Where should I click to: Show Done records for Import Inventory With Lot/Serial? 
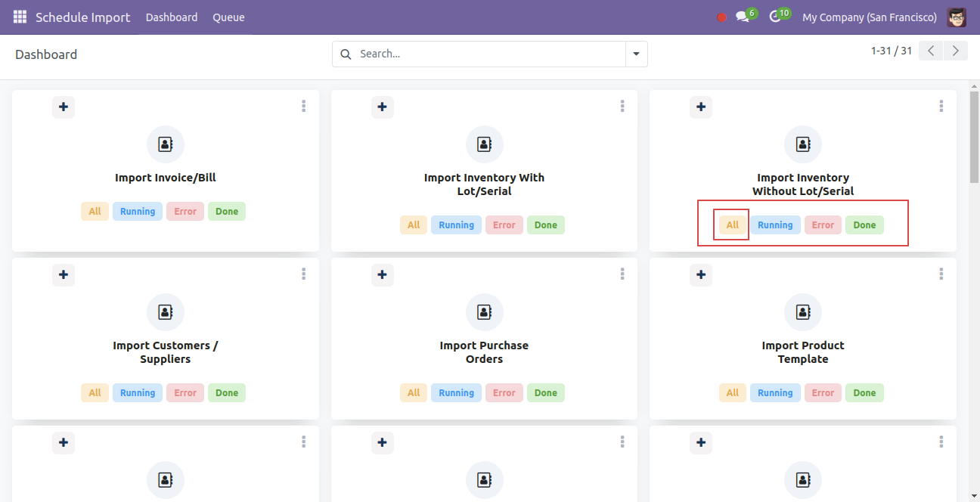pyautogui.click(x=546, y=225)
